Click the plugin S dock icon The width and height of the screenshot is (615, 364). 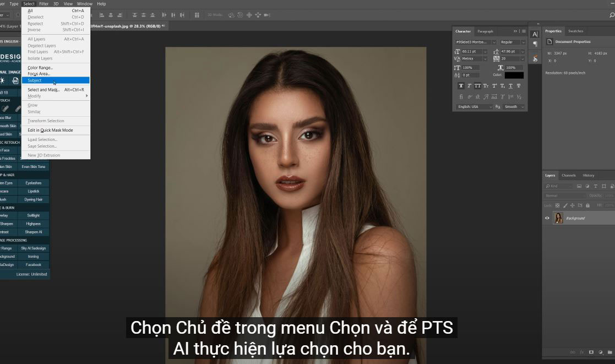pos(535,59)
